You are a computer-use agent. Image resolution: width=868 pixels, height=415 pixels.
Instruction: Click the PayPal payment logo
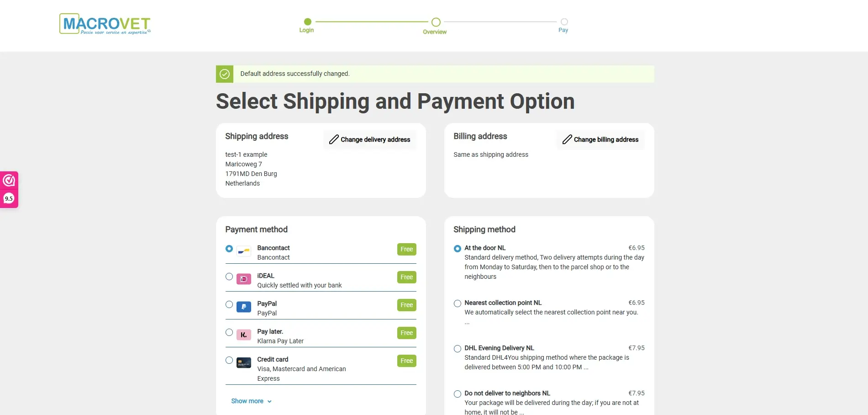243,307
